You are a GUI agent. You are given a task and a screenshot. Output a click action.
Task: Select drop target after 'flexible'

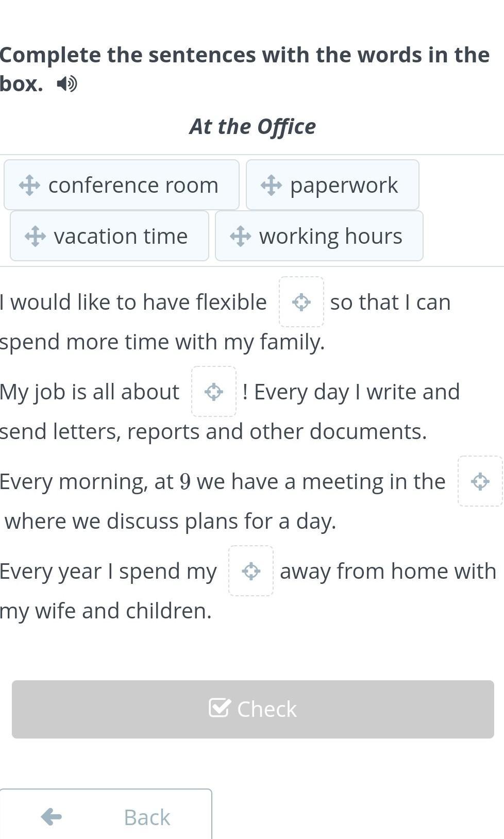pyautogui.click(x=301, y=302)
